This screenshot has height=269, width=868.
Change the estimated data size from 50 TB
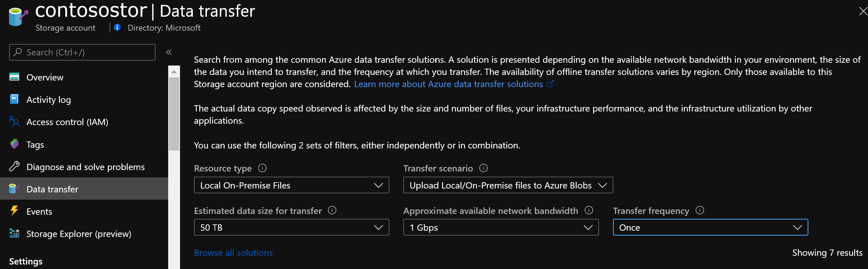click(291, 227)
